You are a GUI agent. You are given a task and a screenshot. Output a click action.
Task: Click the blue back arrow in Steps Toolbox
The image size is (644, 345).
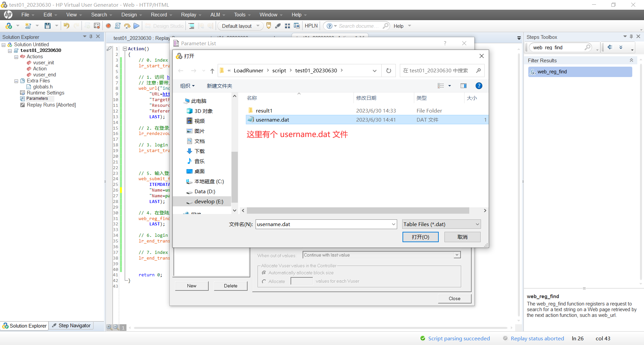[610, 47]
